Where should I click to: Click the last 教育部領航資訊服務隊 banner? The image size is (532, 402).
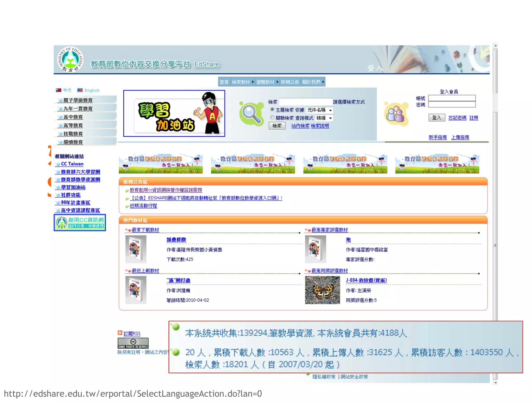click(437, 164)
